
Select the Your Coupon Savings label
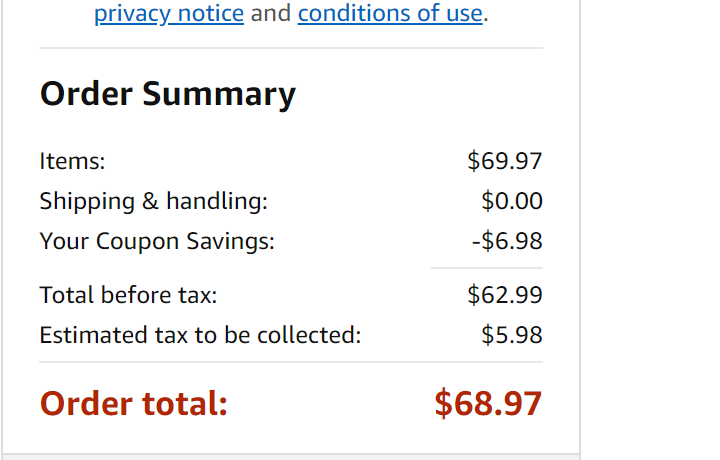coord(156,241)
